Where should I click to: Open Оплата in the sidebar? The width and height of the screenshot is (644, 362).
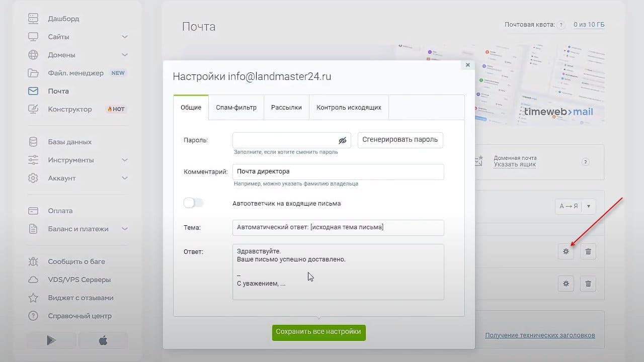60,211
